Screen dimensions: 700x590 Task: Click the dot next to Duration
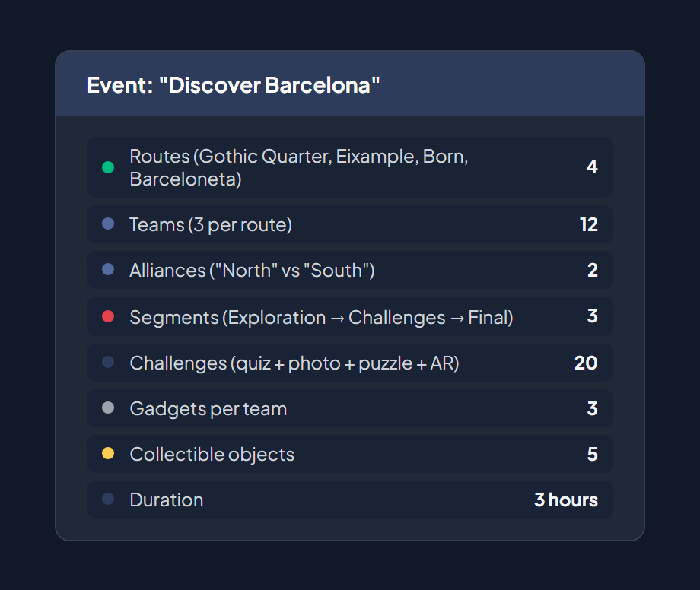[x=107, y=500]
